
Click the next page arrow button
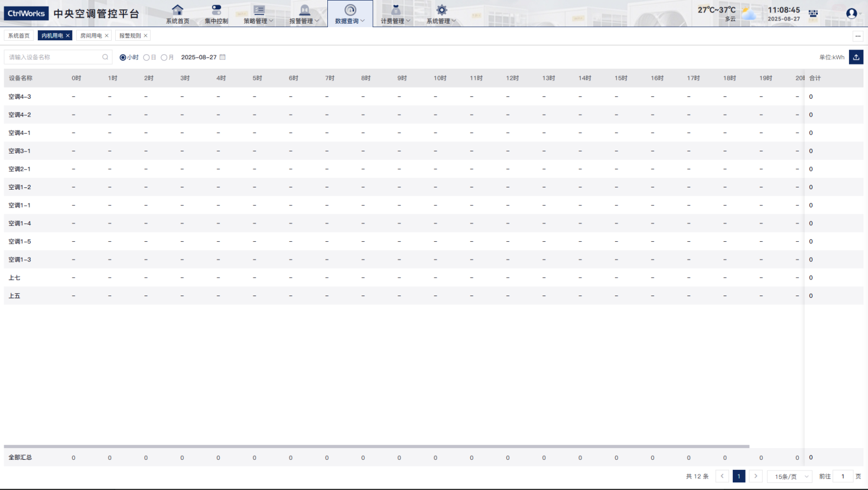755,476
